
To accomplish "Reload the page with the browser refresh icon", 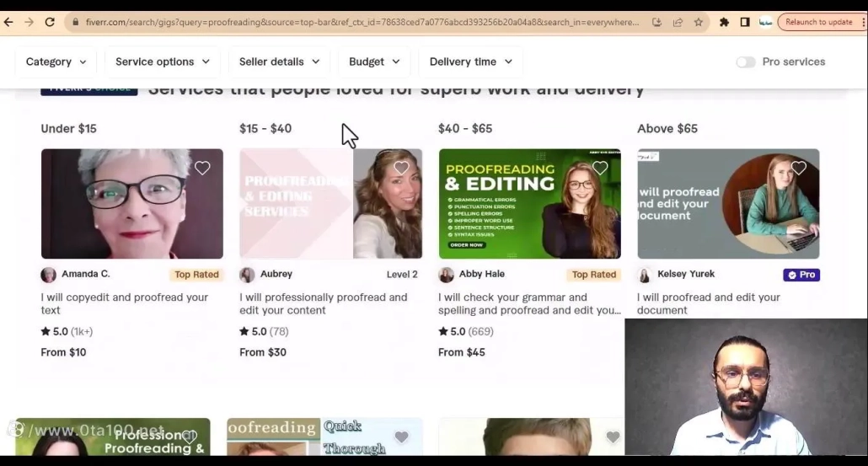I will click(x=50, y=22).
